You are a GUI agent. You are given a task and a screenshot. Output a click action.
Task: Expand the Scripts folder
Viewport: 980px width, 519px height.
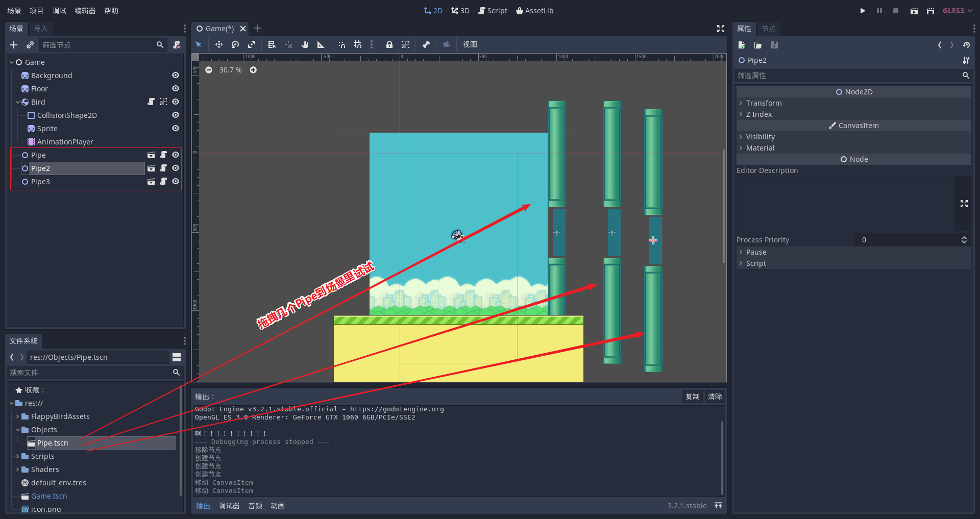coord(18,456)
